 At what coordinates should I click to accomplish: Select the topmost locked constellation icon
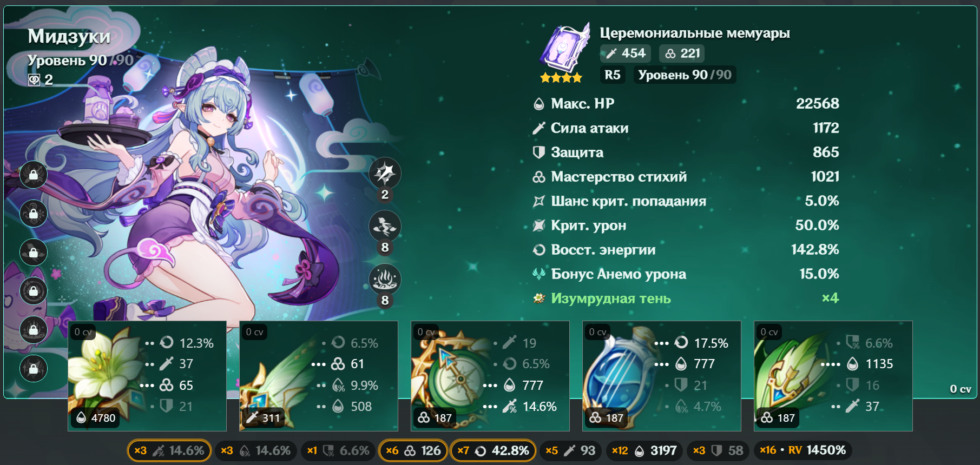coord(34,175)
